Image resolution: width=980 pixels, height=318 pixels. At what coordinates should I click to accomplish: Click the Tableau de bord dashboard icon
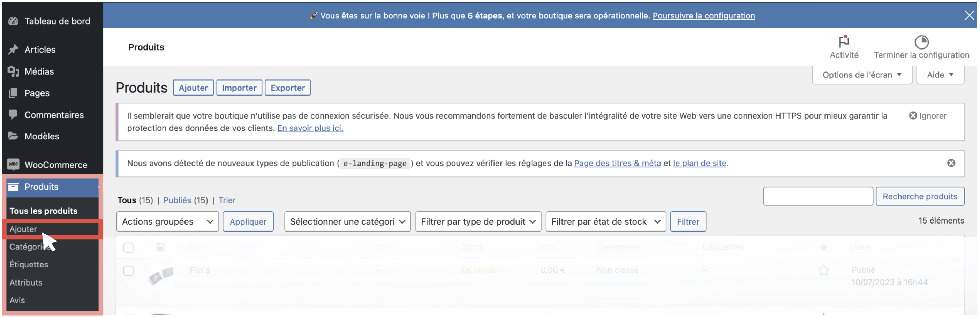[13, 21]
